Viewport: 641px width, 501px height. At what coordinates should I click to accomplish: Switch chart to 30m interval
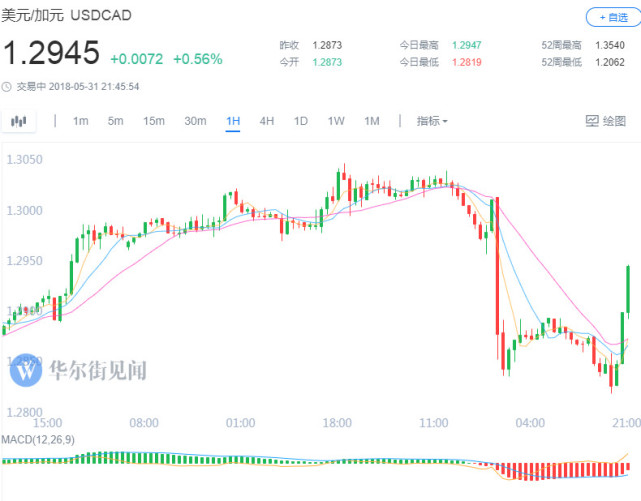(x=195, y=121)
